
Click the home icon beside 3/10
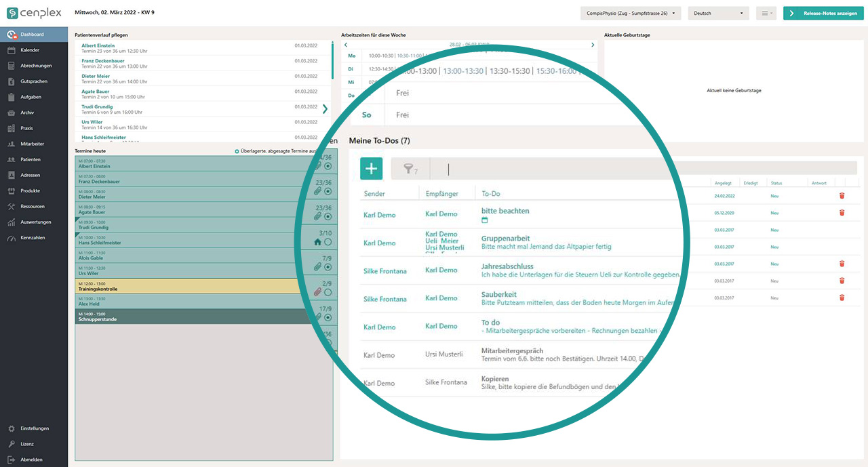pyautogui.click(x=317, y=242)
